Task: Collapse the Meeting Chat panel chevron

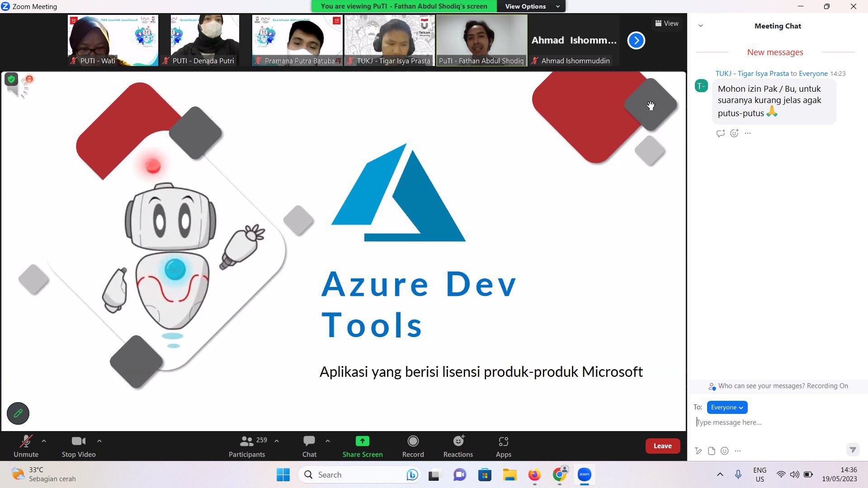Action: coord(701,26)
